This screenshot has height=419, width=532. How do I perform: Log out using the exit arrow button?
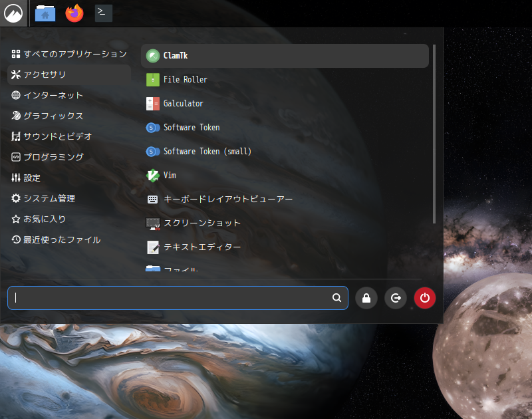pos(396,298)
